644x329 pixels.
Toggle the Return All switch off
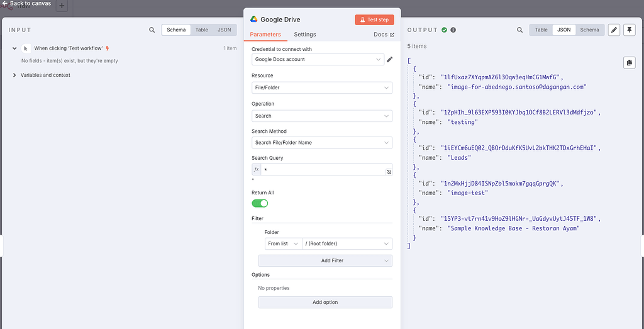(x=260, y=203)
